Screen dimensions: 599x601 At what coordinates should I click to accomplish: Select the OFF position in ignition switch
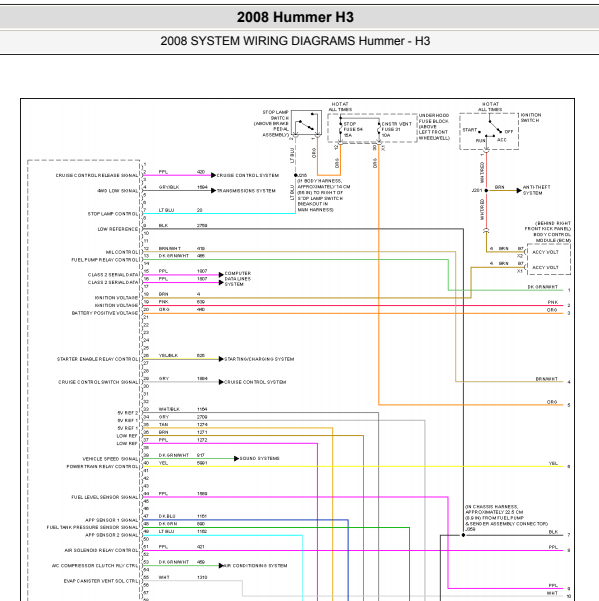pos(509,131)
